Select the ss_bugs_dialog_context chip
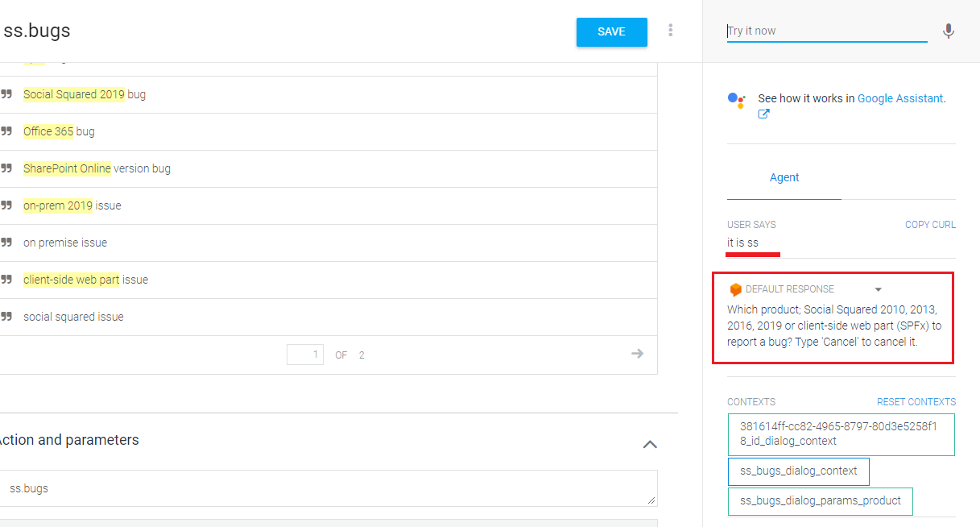Screen dimensions: 980x527 [x=798, y=471]
